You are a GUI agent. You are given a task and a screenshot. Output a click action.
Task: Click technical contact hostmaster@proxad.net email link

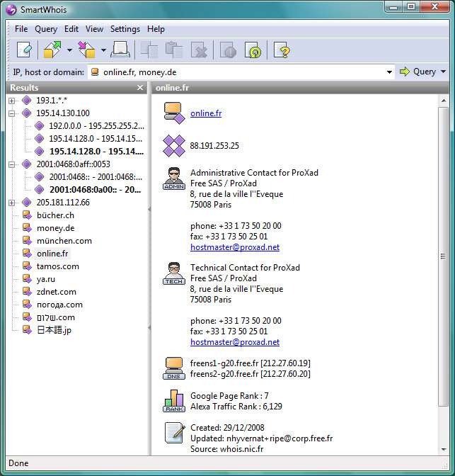(235, 342)
